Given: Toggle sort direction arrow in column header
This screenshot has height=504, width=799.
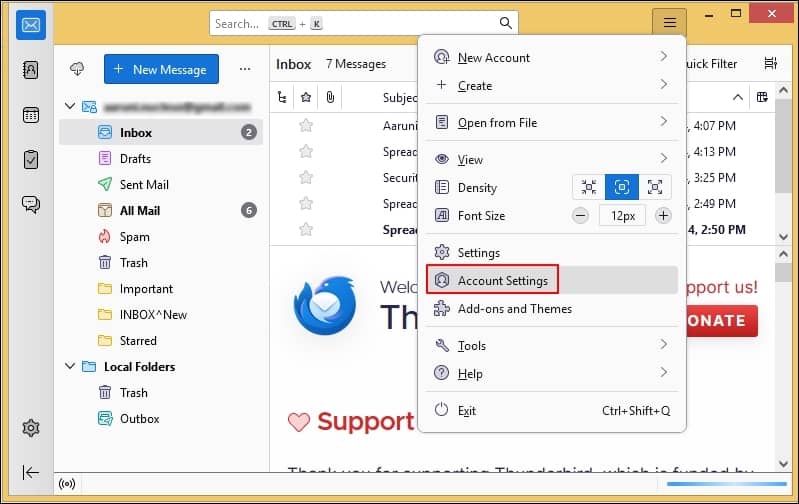Looking at the screenshot, I should coord(737,97).
